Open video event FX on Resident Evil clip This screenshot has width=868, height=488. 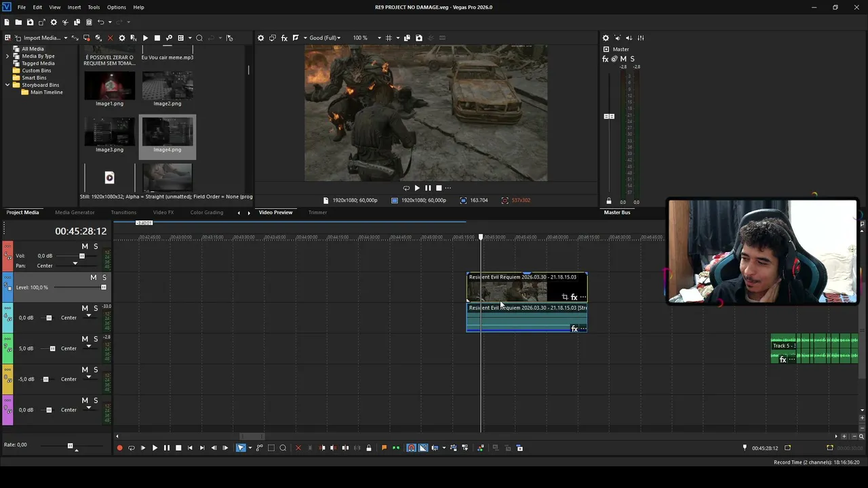click(x=574, y=297)
